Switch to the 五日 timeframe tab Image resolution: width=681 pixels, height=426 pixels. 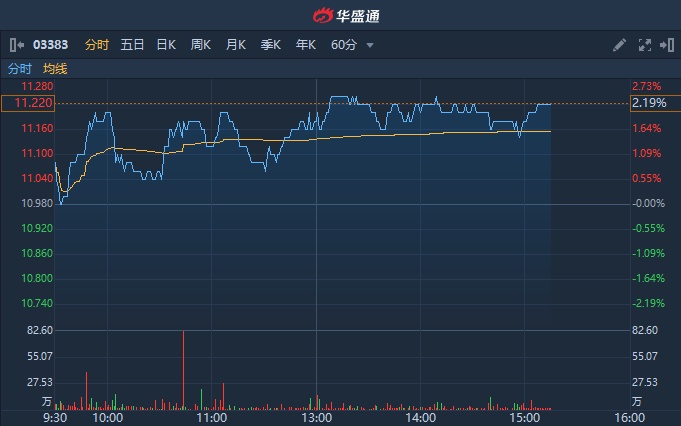pos(132,45)
